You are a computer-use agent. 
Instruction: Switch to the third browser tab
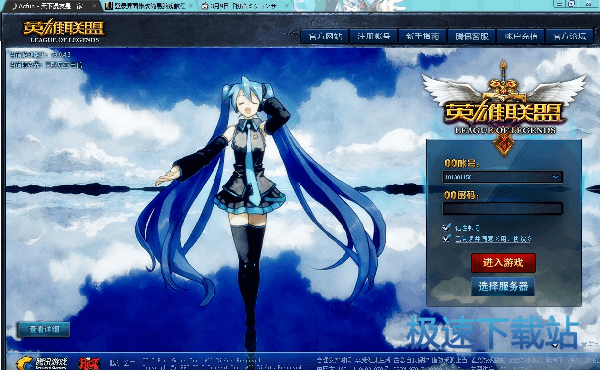tap(241, 6)
